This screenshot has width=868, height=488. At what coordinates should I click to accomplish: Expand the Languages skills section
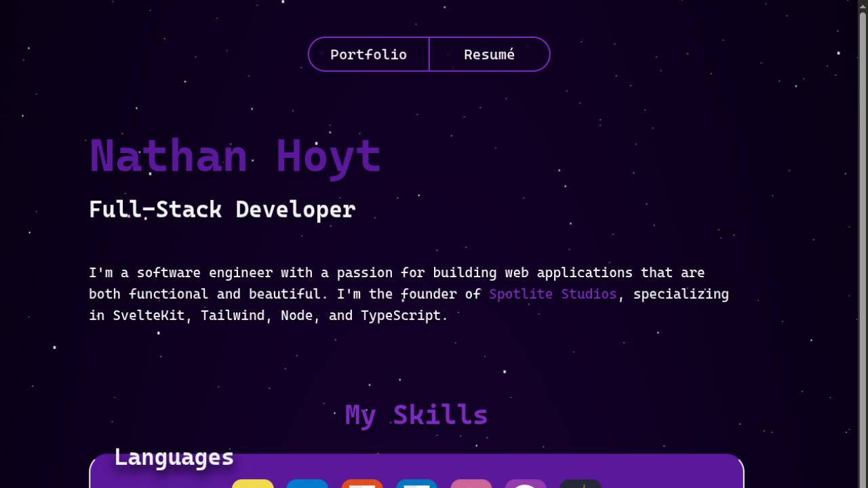point(174,457)
